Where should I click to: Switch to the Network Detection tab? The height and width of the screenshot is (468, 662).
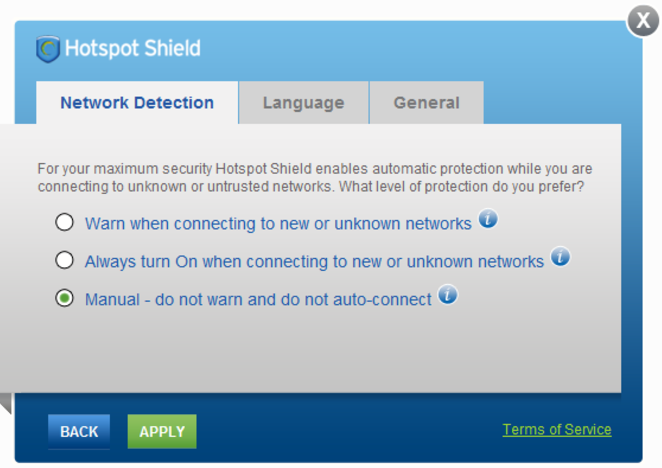(x=137, y=103)
